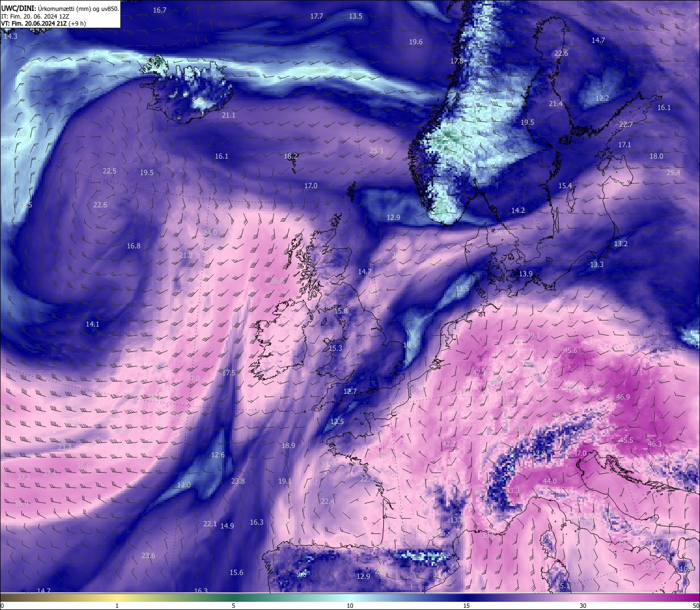Click the 15.3 value over Britain
Image resolution: width=700 pixels, height=610 pixels.
pyautogui.click(x=335, y=348)
